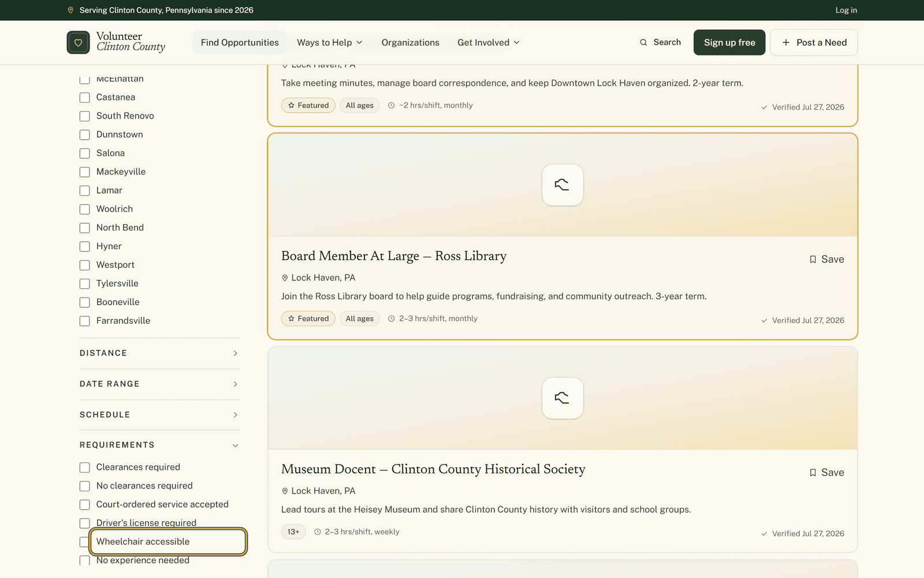The height and width of the screenshot is (578, 924).
Task: Select the Mackeyville checkbox
Action: [x=85, y=172]
